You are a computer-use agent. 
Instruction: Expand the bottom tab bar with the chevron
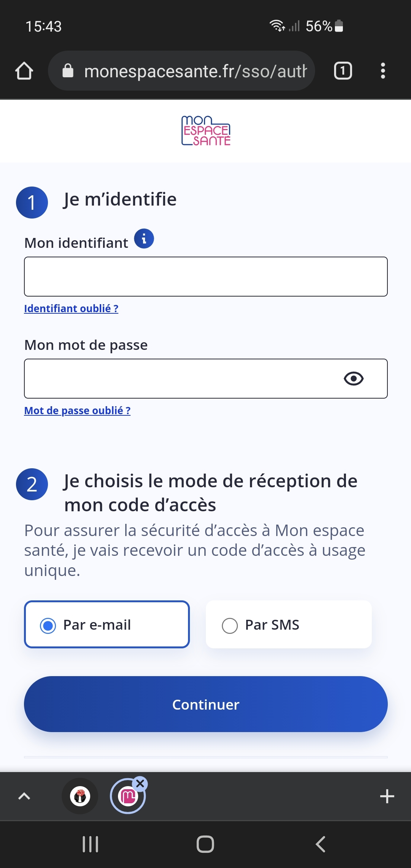pyautogui.click(x=24, y=796)
